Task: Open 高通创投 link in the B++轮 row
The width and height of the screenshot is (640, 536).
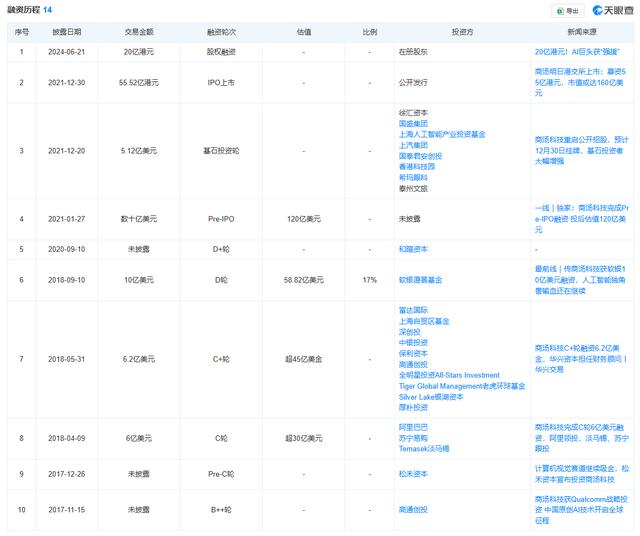Action: click(x=413, y=509)
